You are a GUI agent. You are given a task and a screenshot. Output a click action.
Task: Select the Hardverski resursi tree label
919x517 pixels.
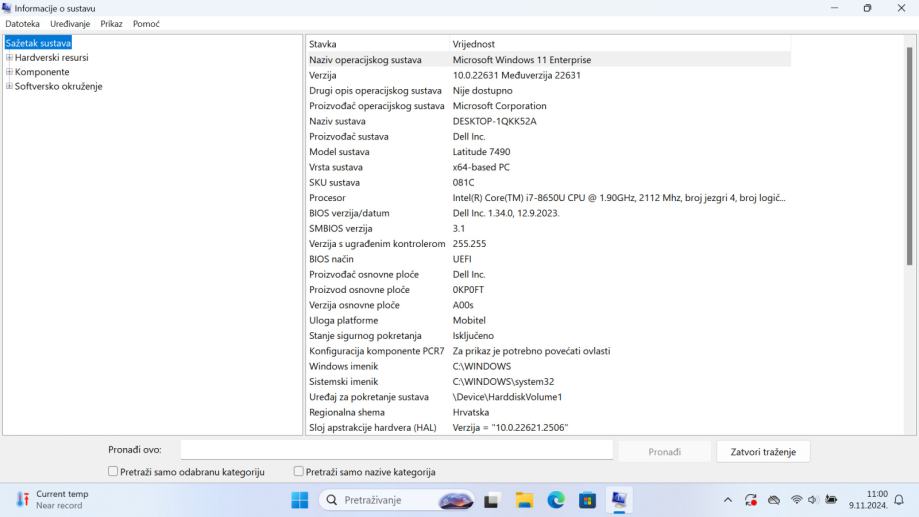(x=52, y=57)
